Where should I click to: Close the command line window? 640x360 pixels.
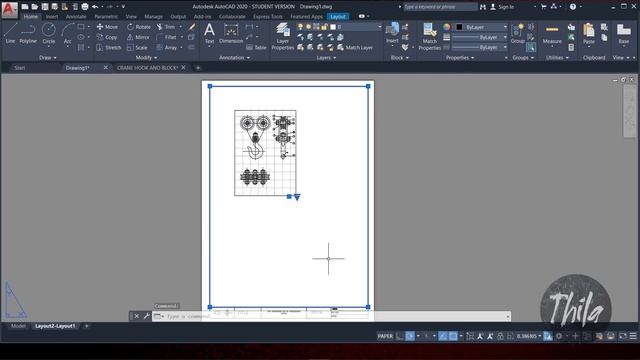[x=137, y=316]
